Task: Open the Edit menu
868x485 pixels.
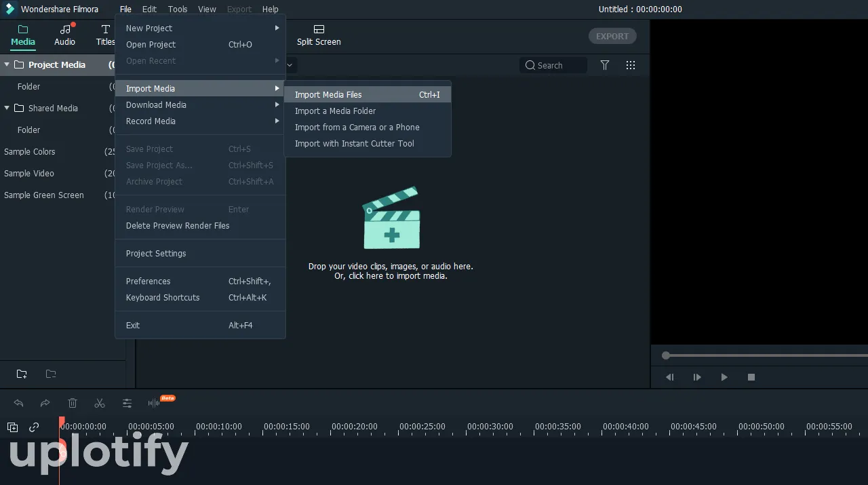Action: click(x=149, y=9)
